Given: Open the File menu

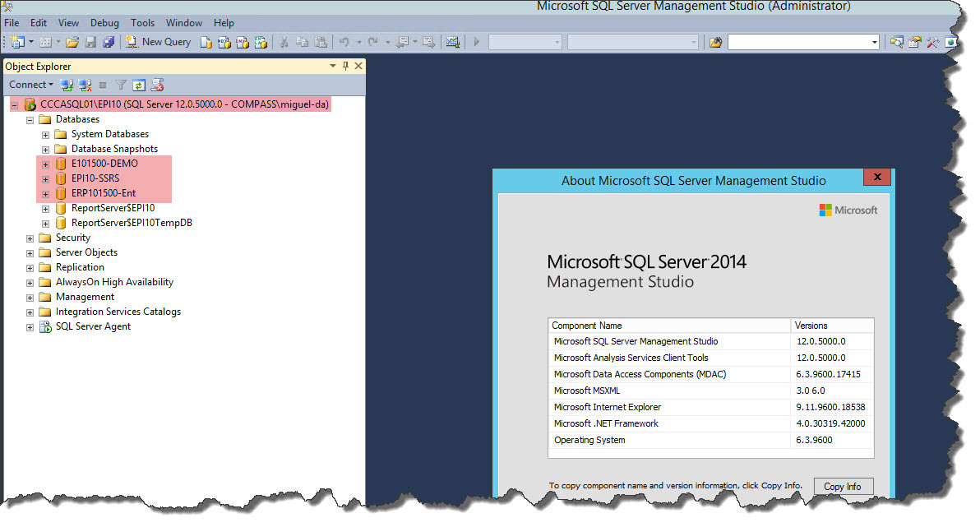Looking at the screenshot, I should click(12, 22).
